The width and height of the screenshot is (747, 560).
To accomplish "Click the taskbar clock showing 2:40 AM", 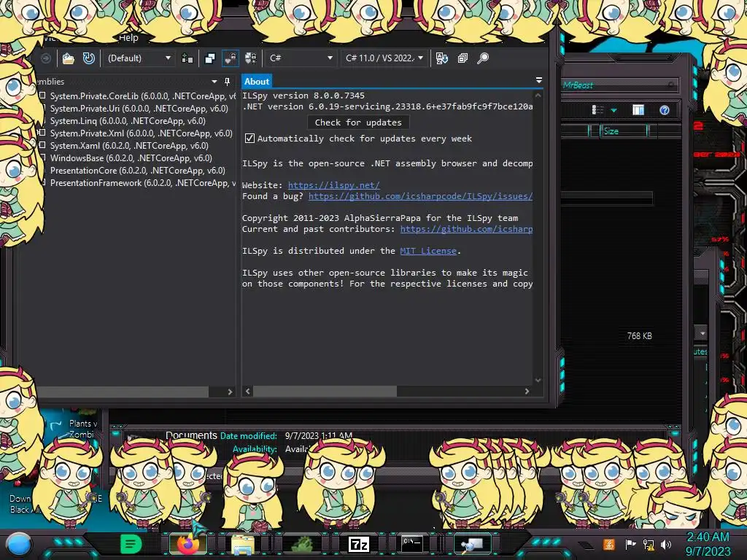I will [x=708, y=544].
